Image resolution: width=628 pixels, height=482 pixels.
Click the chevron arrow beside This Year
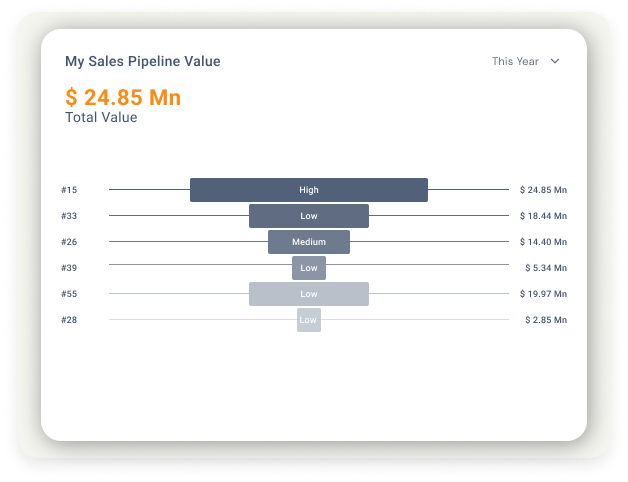tap(555, 62)
